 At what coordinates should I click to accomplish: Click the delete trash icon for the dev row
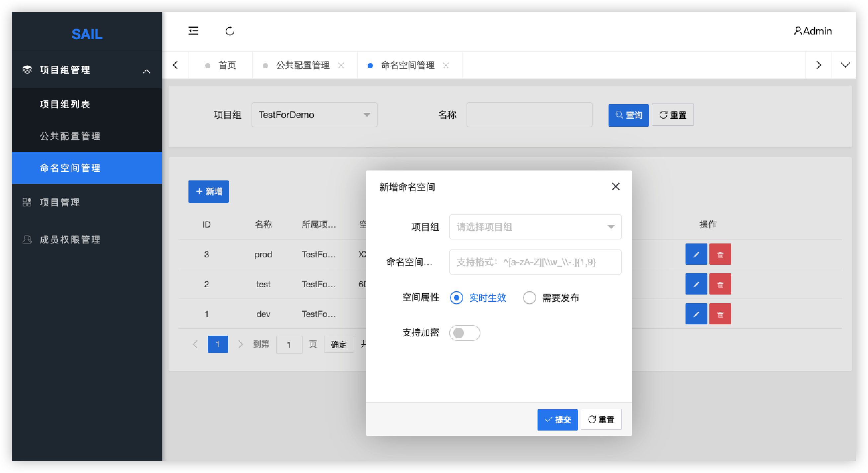(720, 314)
